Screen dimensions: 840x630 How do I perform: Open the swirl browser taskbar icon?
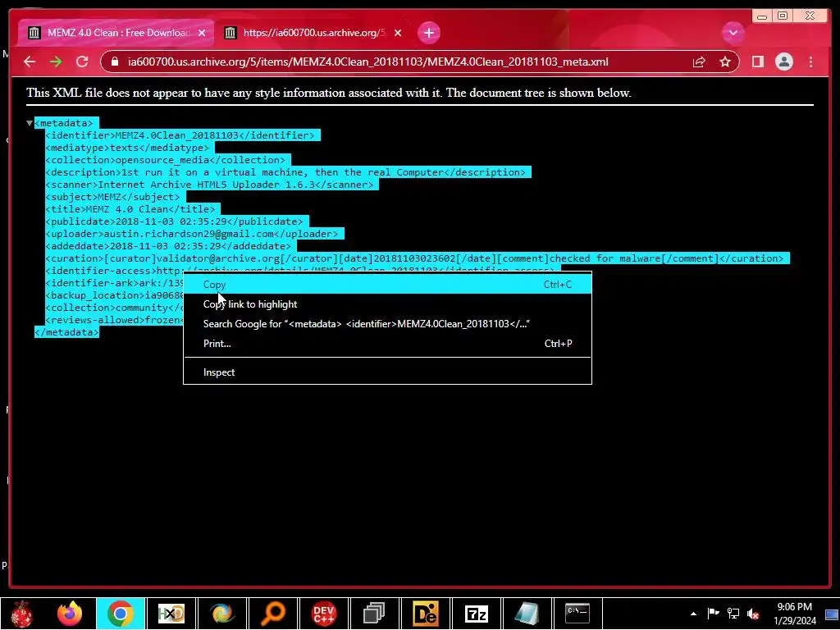coord(221,614)
